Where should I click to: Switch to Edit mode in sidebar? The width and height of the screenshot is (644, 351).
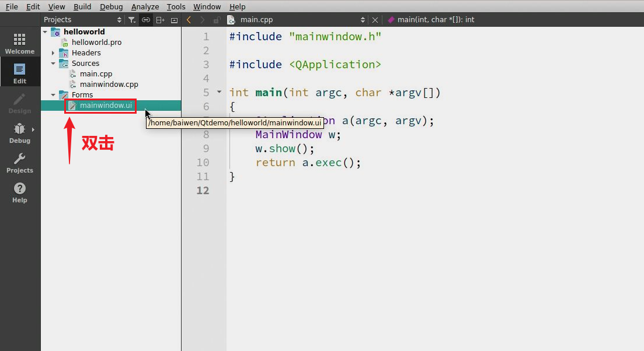[20, 73]
